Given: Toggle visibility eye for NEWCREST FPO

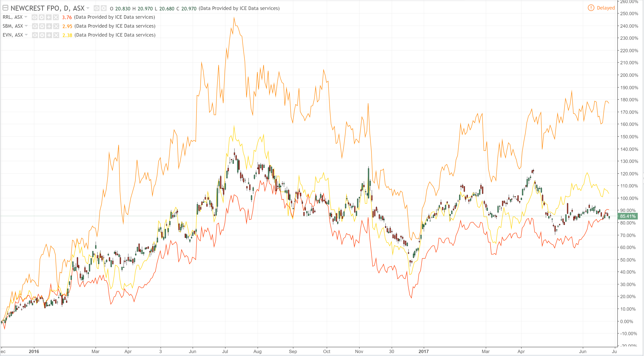Looking at the screenshot, I should 96,8.
